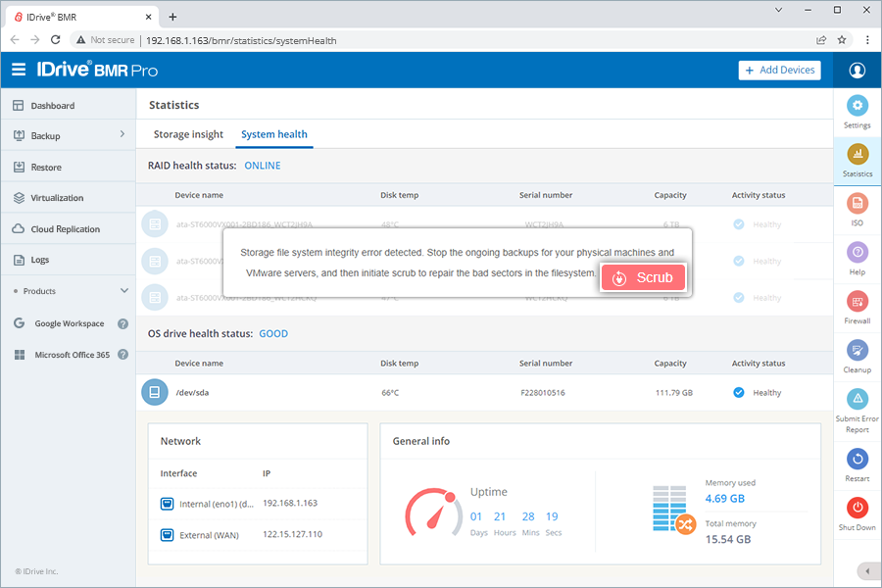Click the Google Workspace help question mark
Image resolution: width=882 pixels, height=588 pixels.
click(x=122, y=323)
